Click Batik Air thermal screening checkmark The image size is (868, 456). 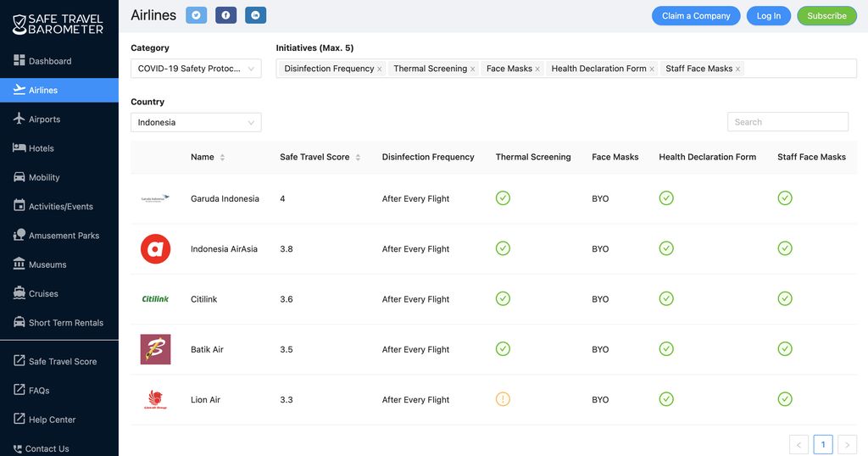pyautogui.click(x=503, y=349)
